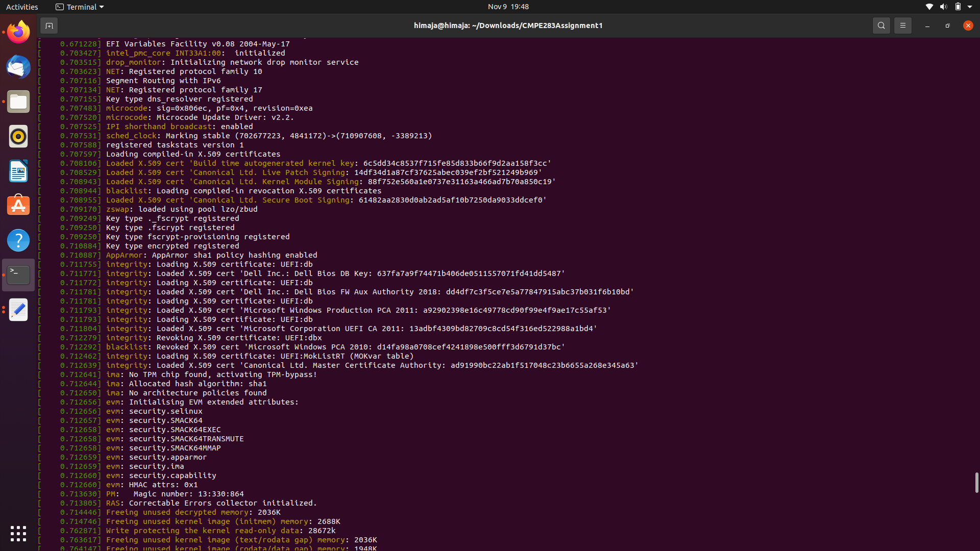
Task: Click the 'EFI Variables Facility v0.08' line
Action: pyautogui.click(x=198, y=44)
